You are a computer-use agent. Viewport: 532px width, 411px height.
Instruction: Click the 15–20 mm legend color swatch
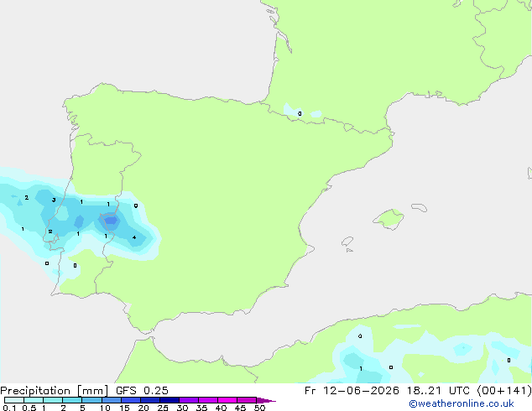131,400
